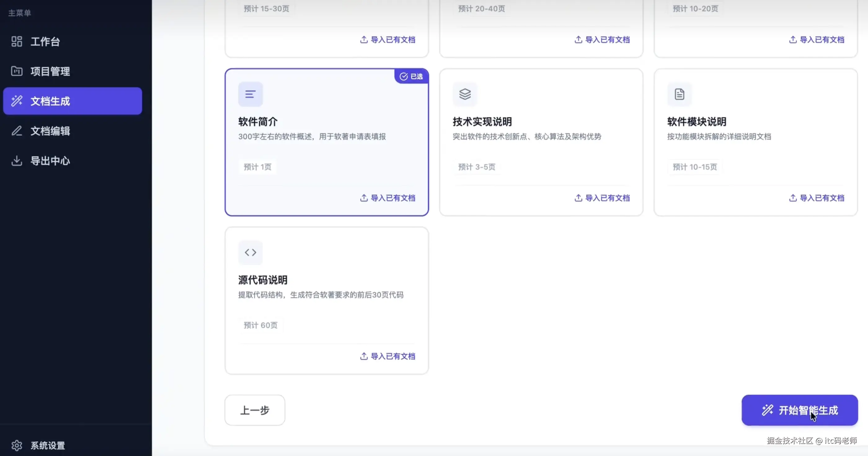This screenshot has height=456, width=868.
Task: Import existing document for 源代码说明
Action: [387, 356]
